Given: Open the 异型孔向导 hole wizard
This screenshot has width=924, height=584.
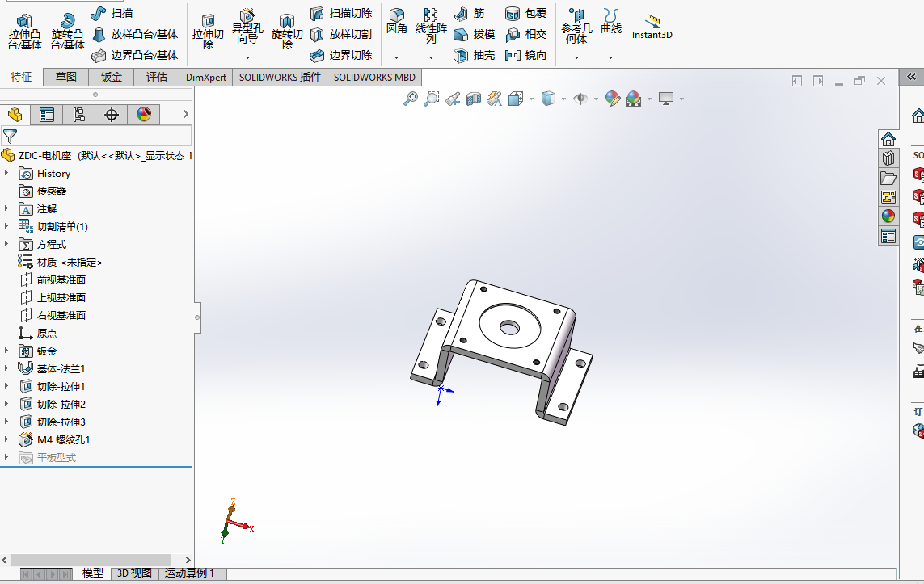Looking at the screenshot, I should [247, 27].
